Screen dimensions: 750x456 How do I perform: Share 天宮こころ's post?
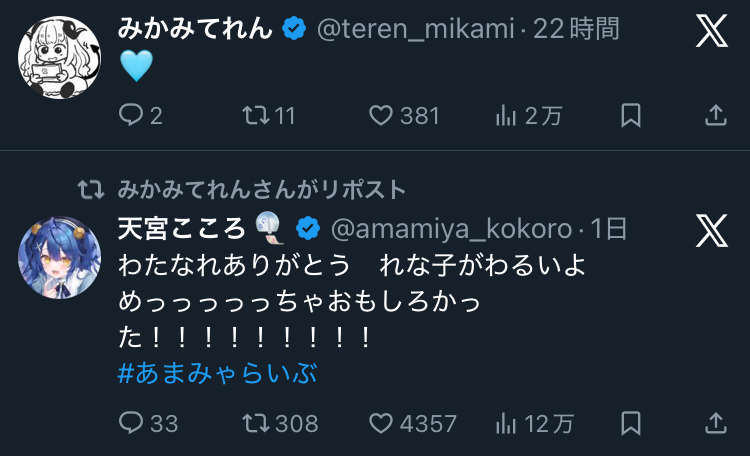(716, 423)
